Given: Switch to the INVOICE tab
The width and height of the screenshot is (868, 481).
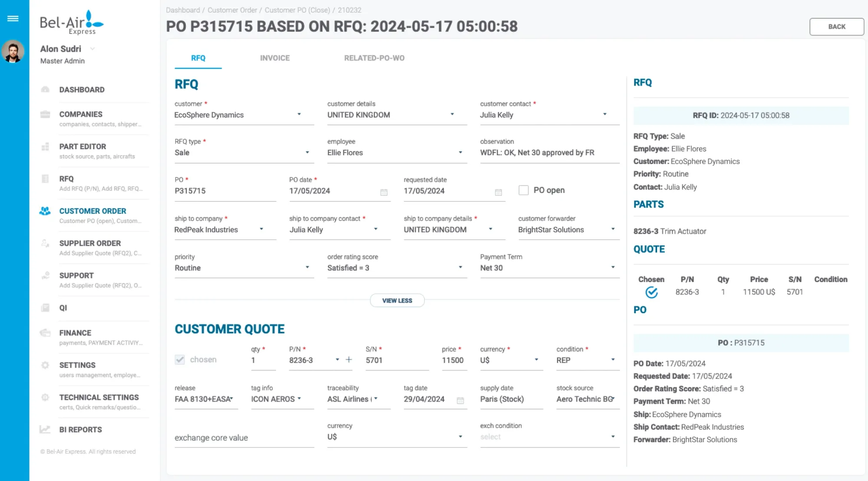Looking at the screenshot, I should [275, 58].
